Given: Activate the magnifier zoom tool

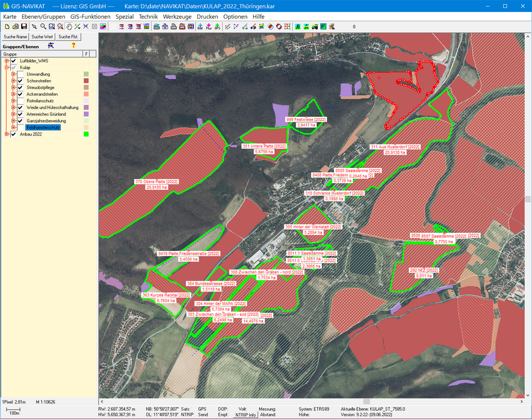Looking at the screenshot, I should pyautogui.click(x=43, y=27).
